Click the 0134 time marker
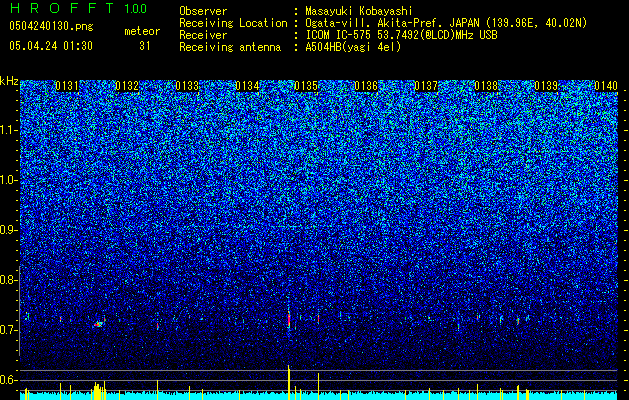This screenshot has height=400, width=629. pyautogui.click(x=247, y=86)
